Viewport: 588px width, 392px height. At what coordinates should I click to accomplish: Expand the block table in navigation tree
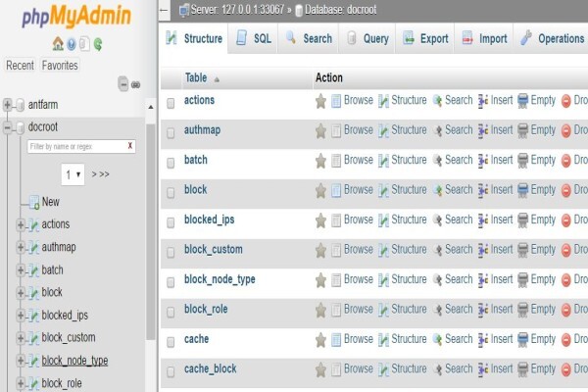[x=21, y=293]
